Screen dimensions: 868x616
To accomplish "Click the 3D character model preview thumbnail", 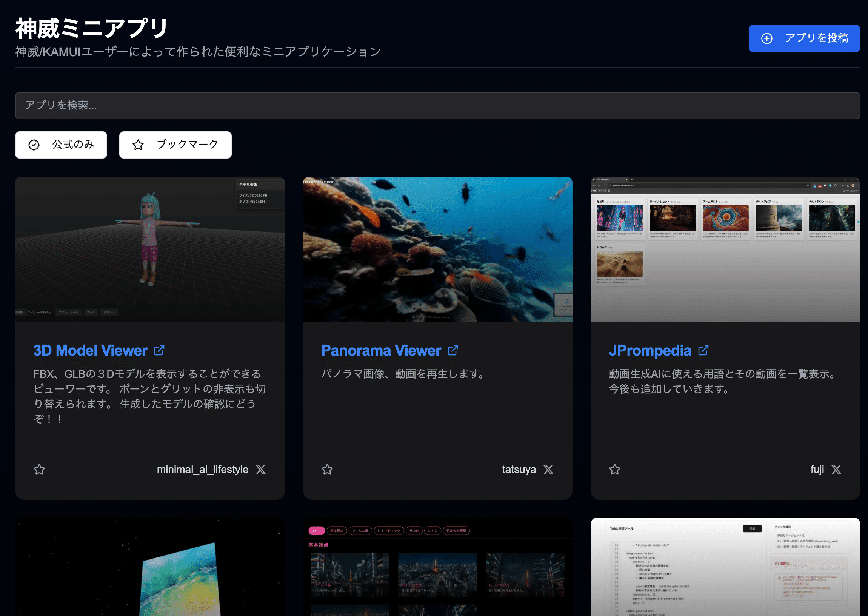I will [x=150, y=249].
